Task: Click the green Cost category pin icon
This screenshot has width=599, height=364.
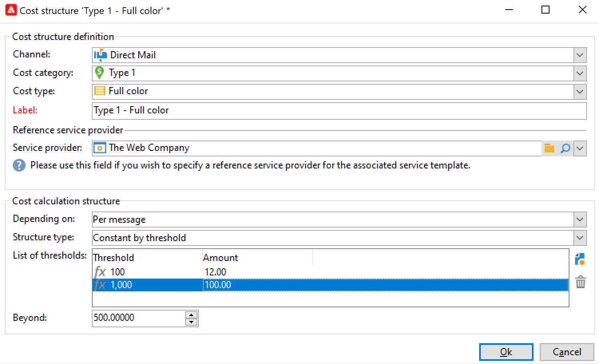Action: 99,73
